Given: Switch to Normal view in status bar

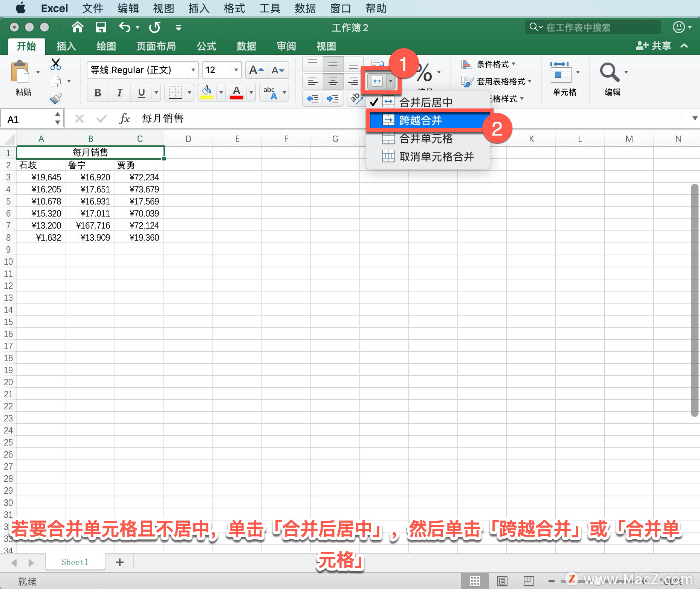Looking at the screenshot, I should [475, 581].
